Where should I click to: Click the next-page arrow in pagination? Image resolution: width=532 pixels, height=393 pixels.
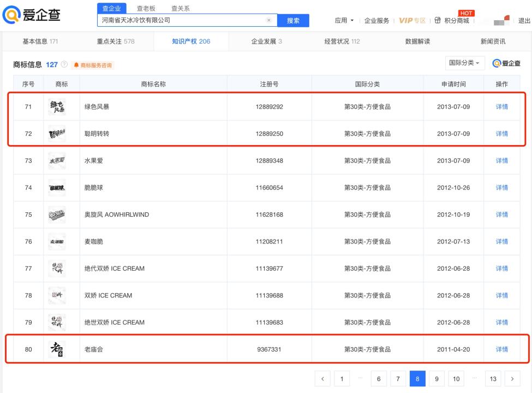click(512, 378)
